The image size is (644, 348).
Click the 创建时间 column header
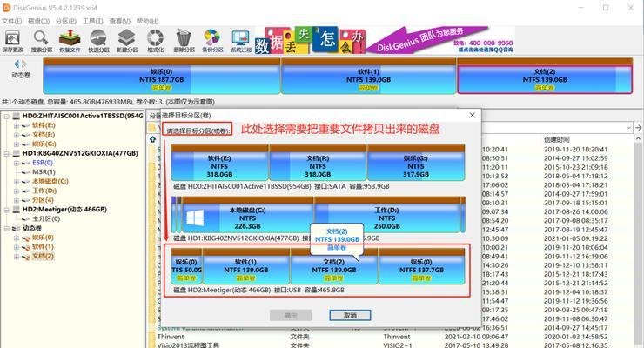click(x=556, y=139)
